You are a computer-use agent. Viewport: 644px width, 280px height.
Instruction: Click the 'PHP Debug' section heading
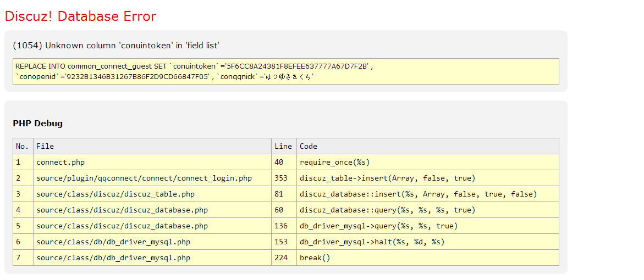click(x=37, y=123)
